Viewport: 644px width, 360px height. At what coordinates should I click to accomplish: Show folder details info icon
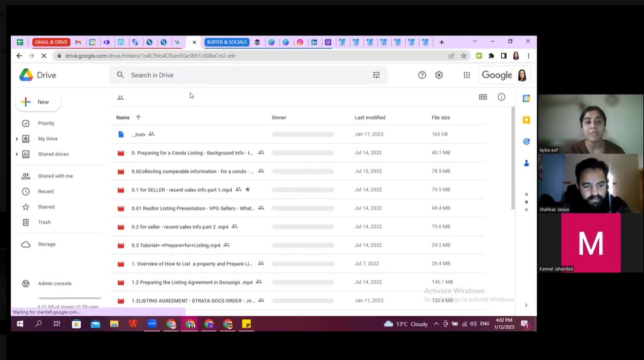point(501,97)
